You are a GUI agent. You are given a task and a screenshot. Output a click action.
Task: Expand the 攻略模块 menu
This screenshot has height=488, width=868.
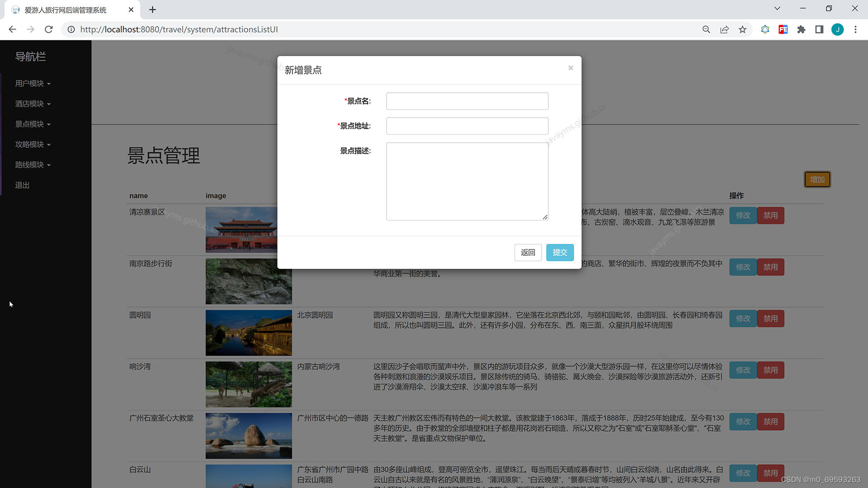[x=33, y=145]
